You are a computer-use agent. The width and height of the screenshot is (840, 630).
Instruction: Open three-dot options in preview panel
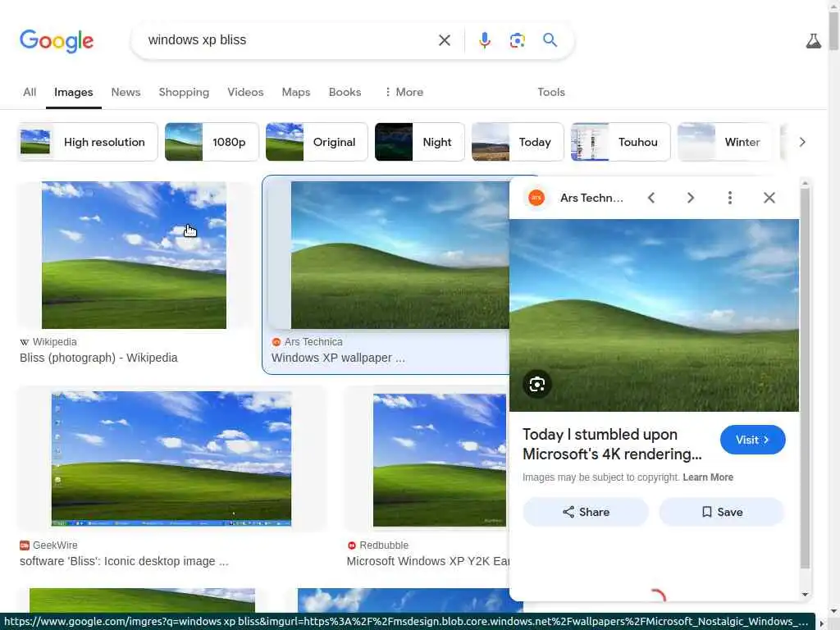tap(729, 198)
